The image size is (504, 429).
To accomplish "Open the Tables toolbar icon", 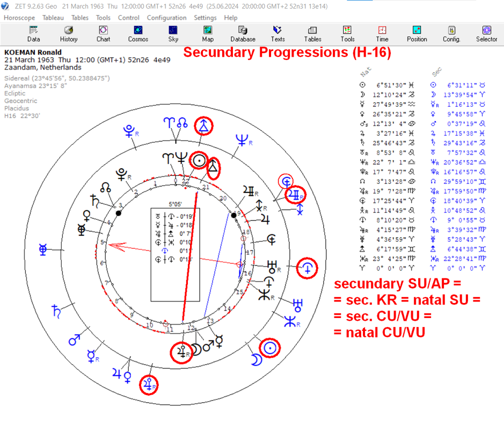I will tap(312, 34).
